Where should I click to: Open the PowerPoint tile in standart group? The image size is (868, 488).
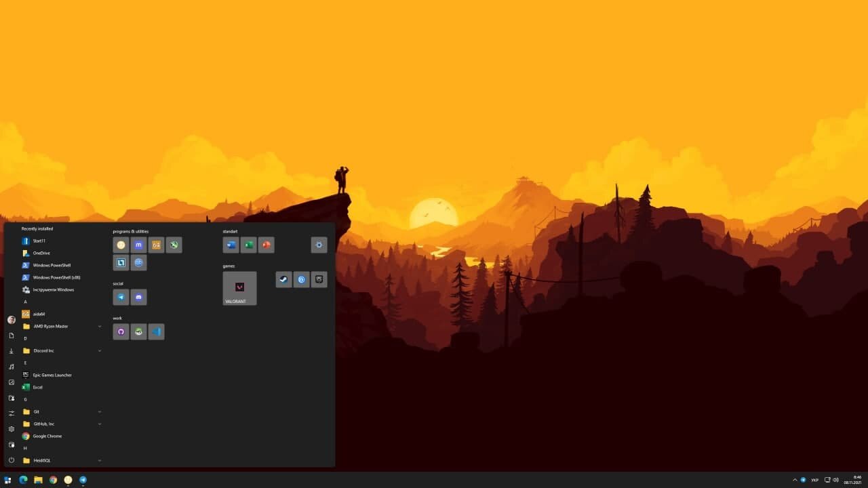pos(267,245)
